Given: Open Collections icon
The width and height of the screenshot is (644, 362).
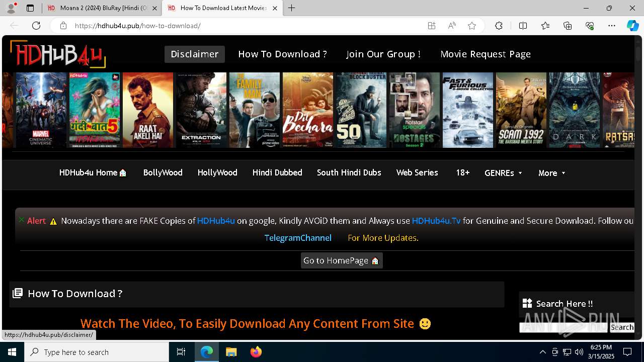Looking at the screenshot, I should click(568, 26).
